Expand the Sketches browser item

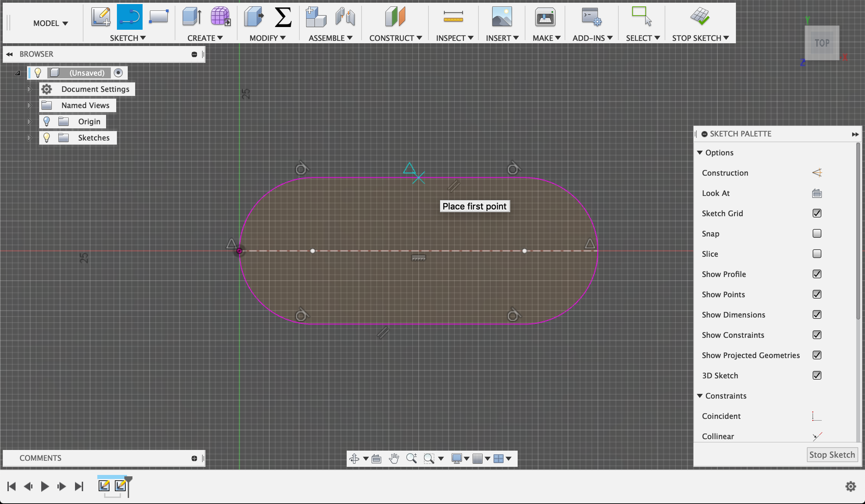[x=29, y=137]
